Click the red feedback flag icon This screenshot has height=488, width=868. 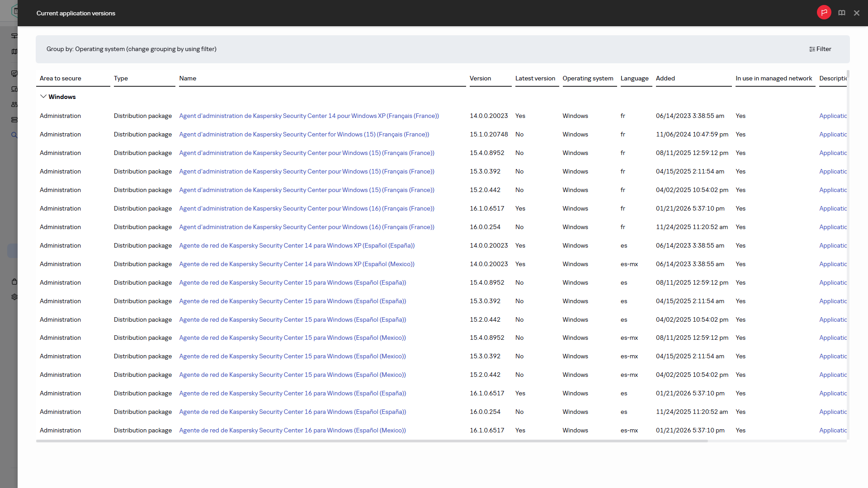[824, 13]
